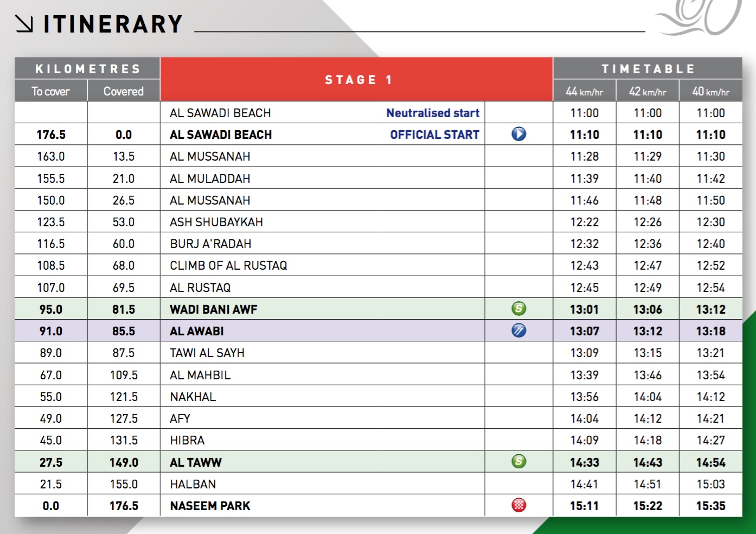
Task: Click the 40 km/hr column header
Action: click(x=710, y=92)
